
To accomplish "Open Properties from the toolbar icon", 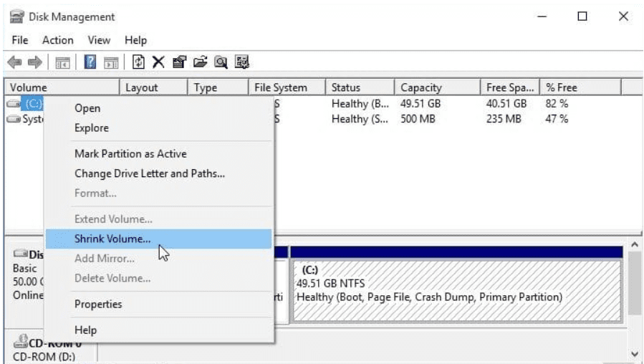I will [x=179, y=62].
